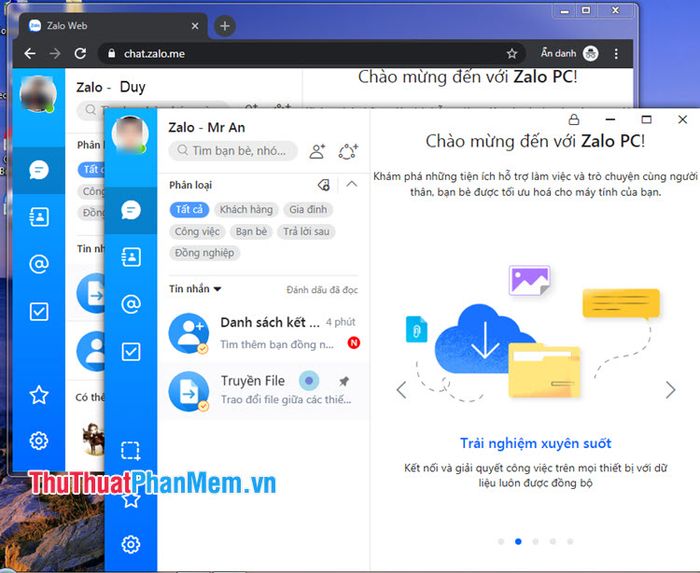Select the Công việc filter tag
This screenshot has height=573, width=700.
pos(197,232)
